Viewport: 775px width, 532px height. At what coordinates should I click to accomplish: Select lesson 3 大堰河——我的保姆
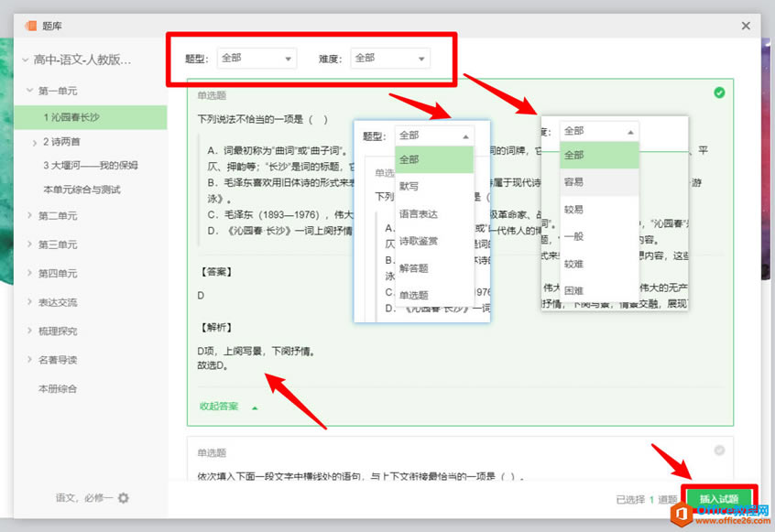click(91, 166)
